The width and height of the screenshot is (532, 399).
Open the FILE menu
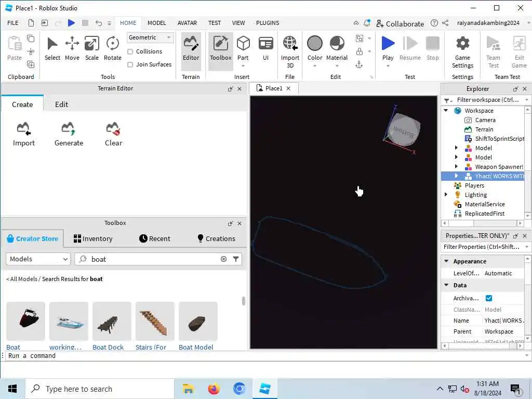[x=13, y=23]
